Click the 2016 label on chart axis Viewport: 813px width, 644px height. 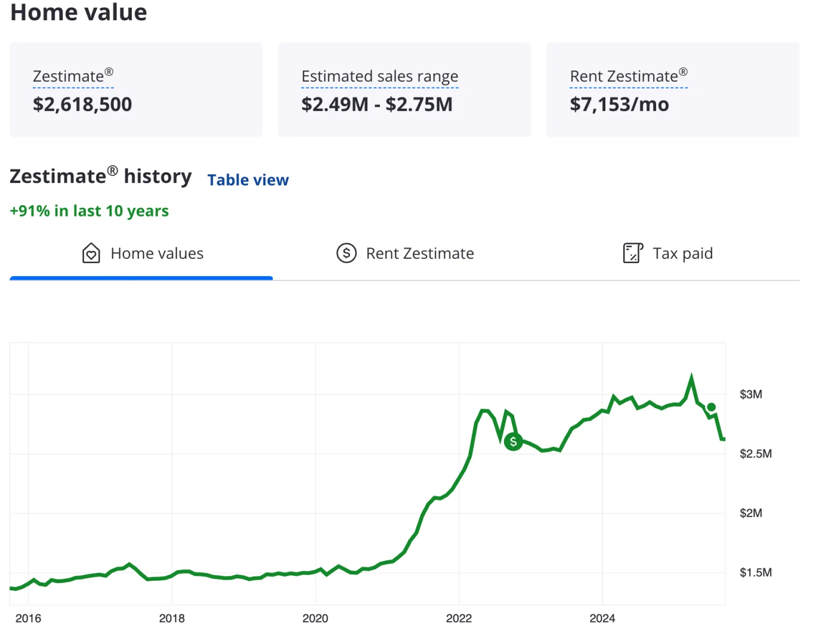pyautogui.click(x=28, y=618)
